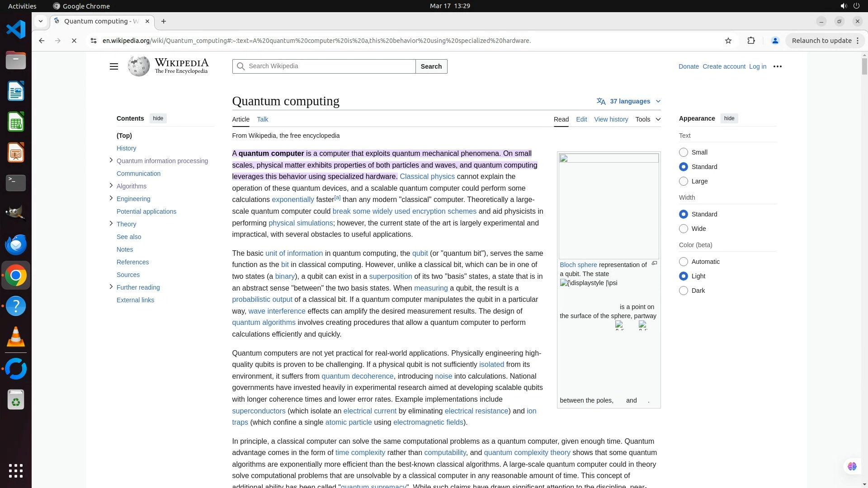Click the Chrome profile avatar icon
This screenshot has width=868, height=488.
click(x=775, y=41)
